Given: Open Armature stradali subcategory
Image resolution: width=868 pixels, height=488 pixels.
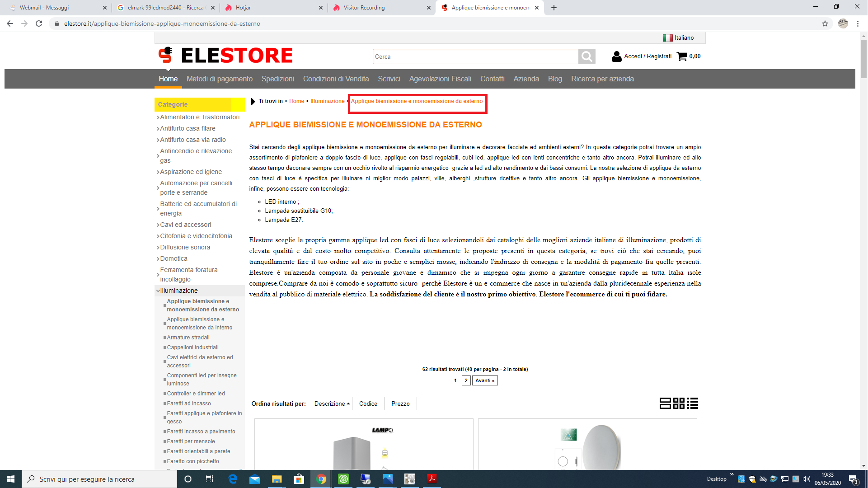Looking at the screenshot, I should (x=188, y=338).
